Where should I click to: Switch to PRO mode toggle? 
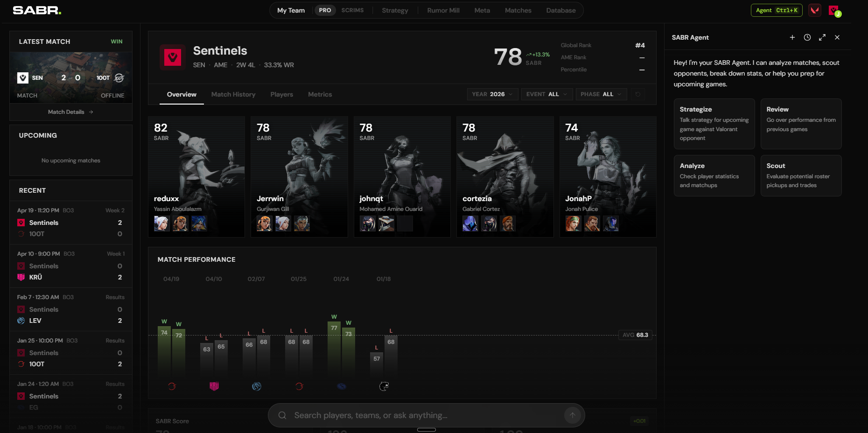click(325, 10)
